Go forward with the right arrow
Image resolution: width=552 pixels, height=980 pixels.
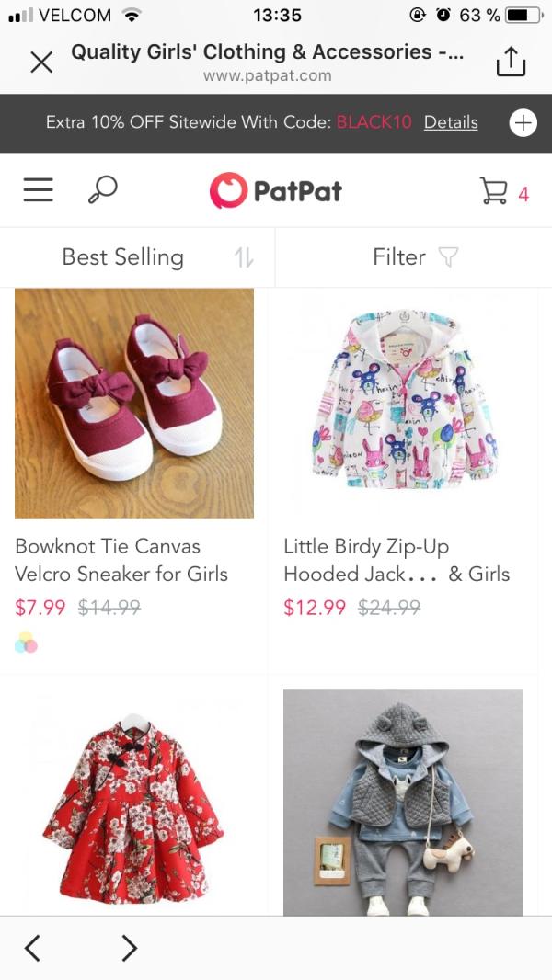pos(129,948)
